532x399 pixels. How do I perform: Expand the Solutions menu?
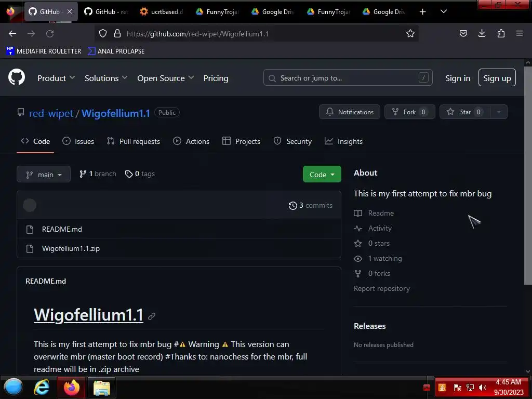click(106, 78)
